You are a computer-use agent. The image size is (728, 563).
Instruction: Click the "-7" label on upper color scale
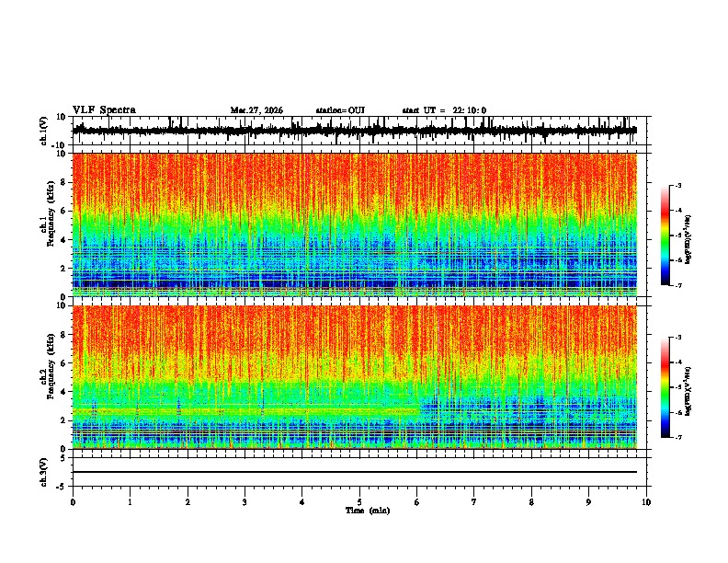pyautogui.click(x=677, y=285)
